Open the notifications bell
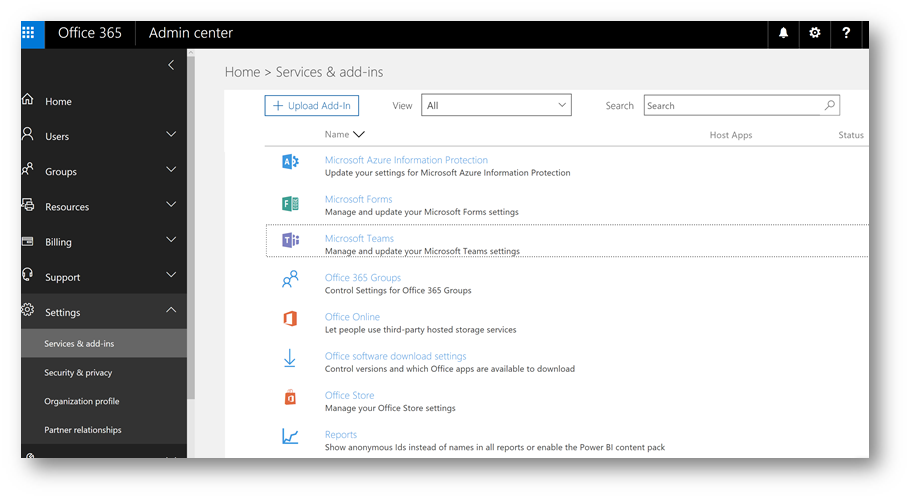The image size is (911, 500). click(783, 33)
